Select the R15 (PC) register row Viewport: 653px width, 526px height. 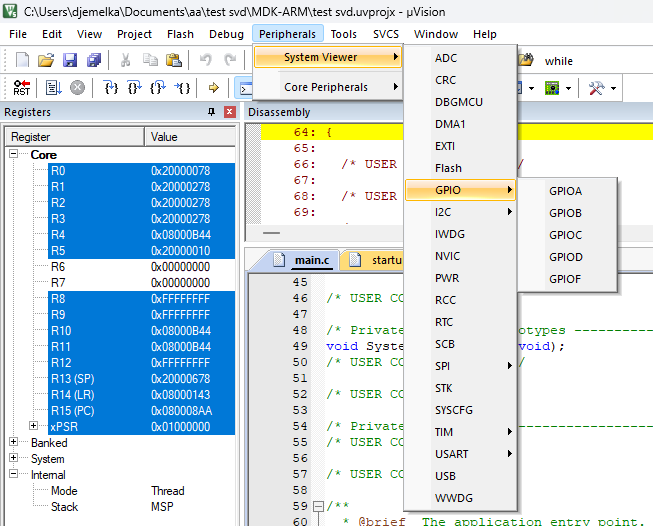click(x=142, y=411)
